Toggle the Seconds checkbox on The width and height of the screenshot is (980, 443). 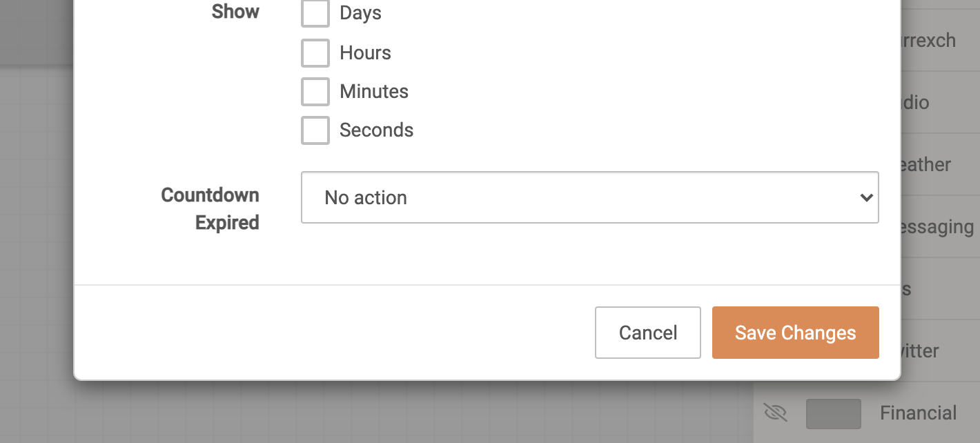point(315,130)
